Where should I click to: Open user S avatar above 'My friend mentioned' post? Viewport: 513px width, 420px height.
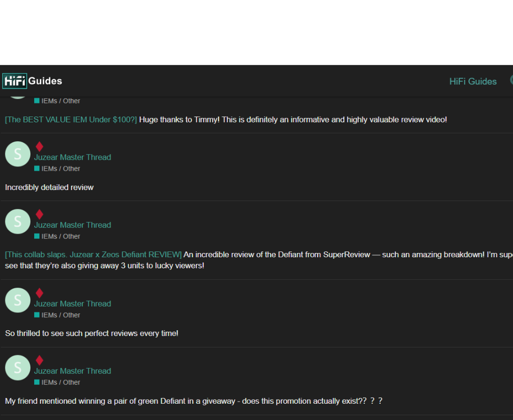click(x=18, y=367)
